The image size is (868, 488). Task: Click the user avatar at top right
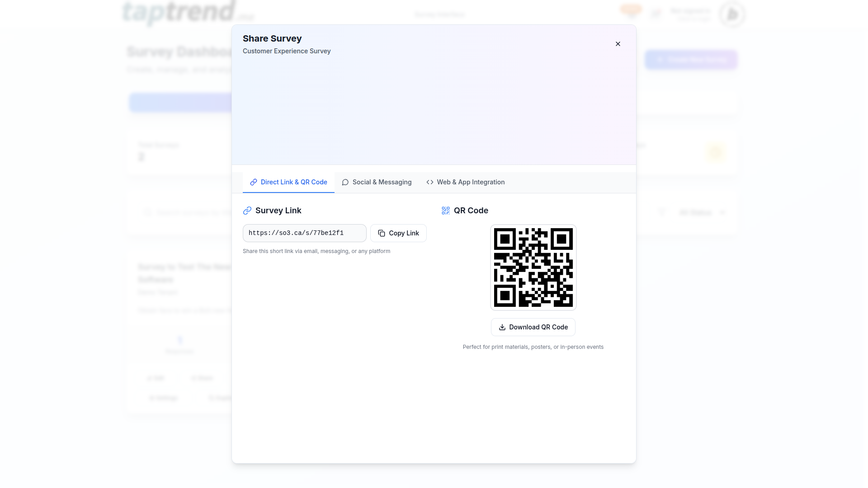click(732, 14)
